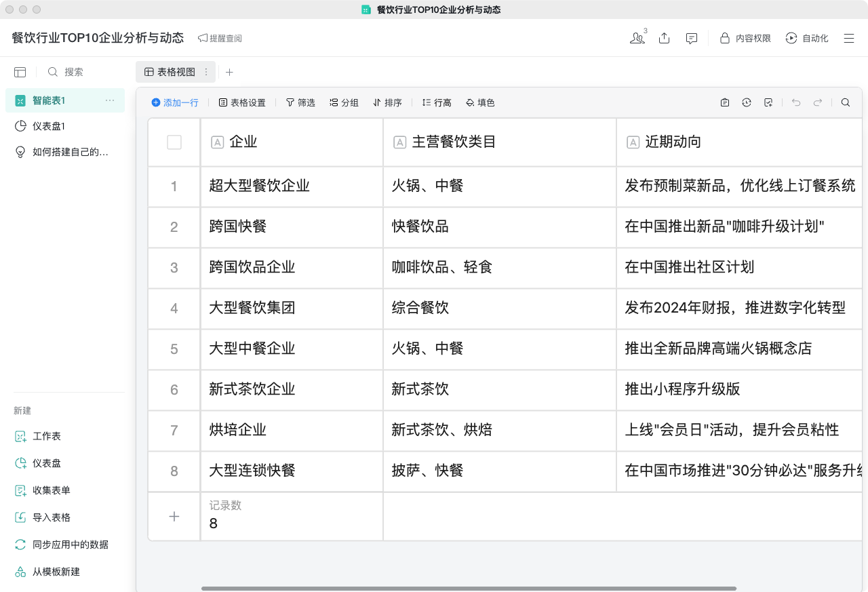The width and height of the screenshot is (868, 592).
Task: Open the comments panel
Action: pyautogui.click(x=691, y=39)
